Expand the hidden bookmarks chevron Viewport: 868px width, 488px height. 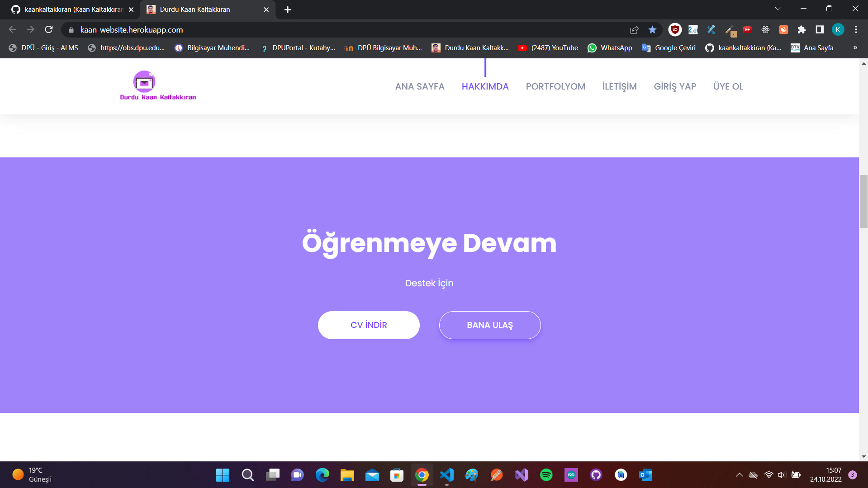coord(855,47)
